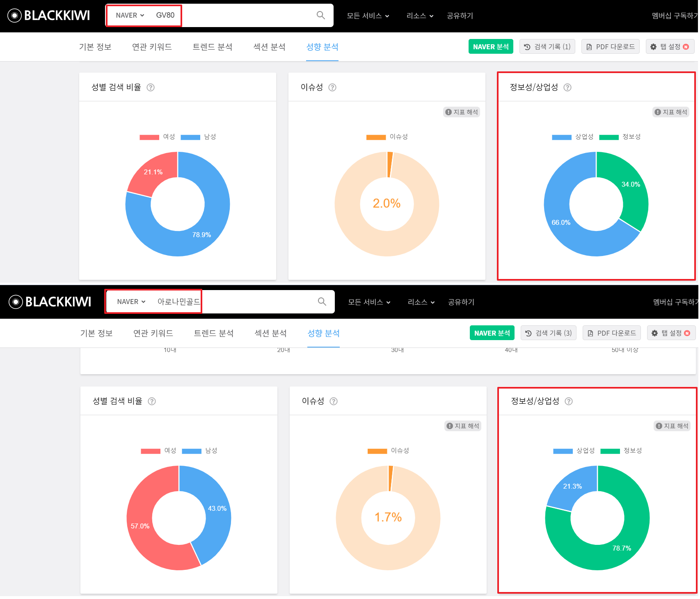Click the lower NAVER 분석 green button
This screenshot has height=599, width=700.
coord(492,333)
